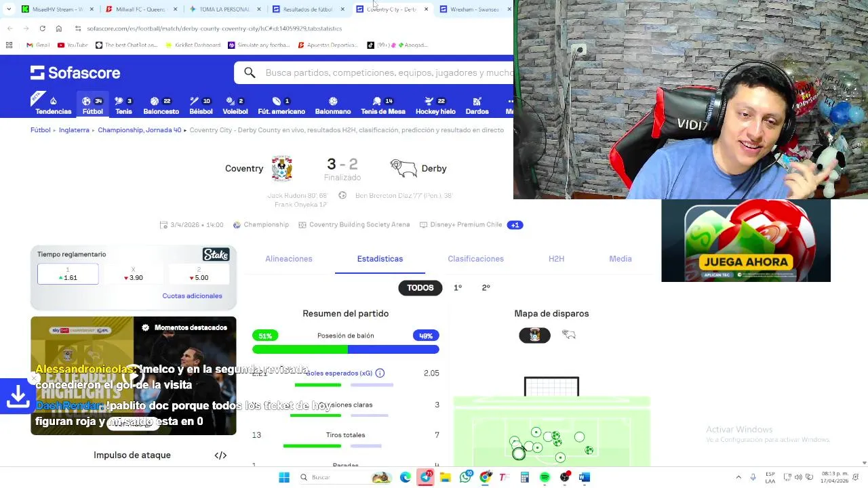Show hidden system tray icons

pos(738,477)
